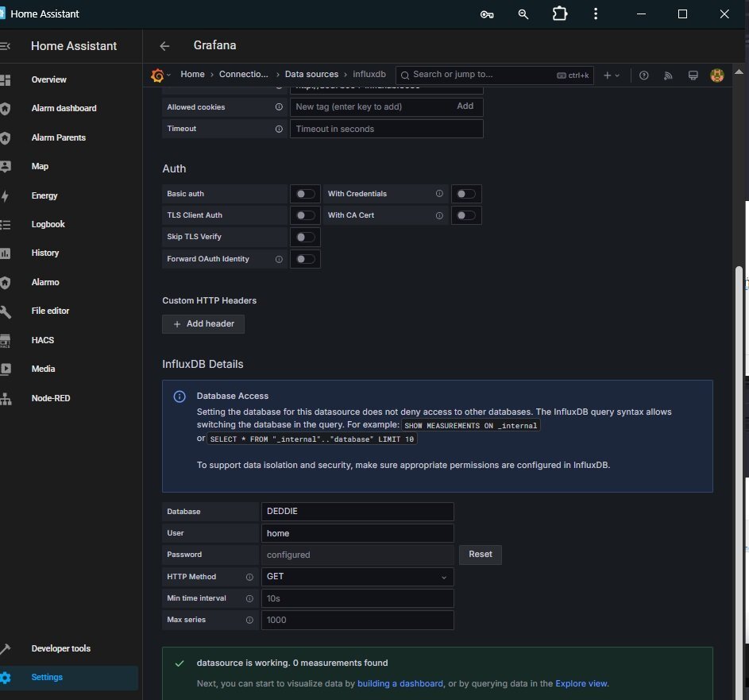Click the Max series info icon
The height and width of the screenshot is (700, 749).
pyautogui.click(x=249, y=621)
